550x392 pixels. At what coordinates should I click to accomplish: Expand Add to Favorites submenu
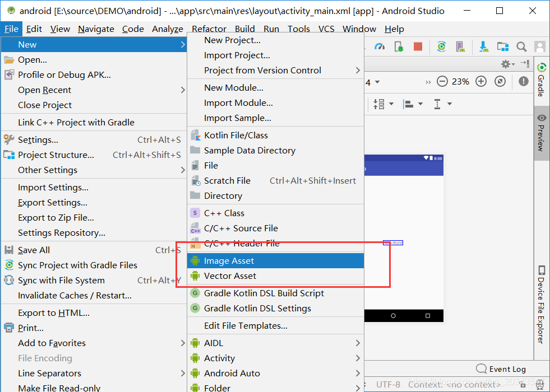tap(94, 343)
